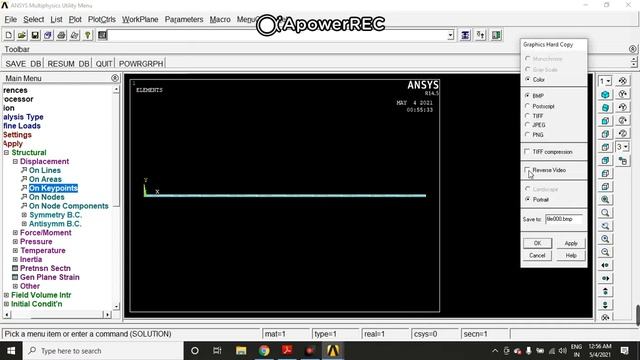Collapse the Toolbar section icon
Screen dimensions: 640x360
[x=632, y=49]
